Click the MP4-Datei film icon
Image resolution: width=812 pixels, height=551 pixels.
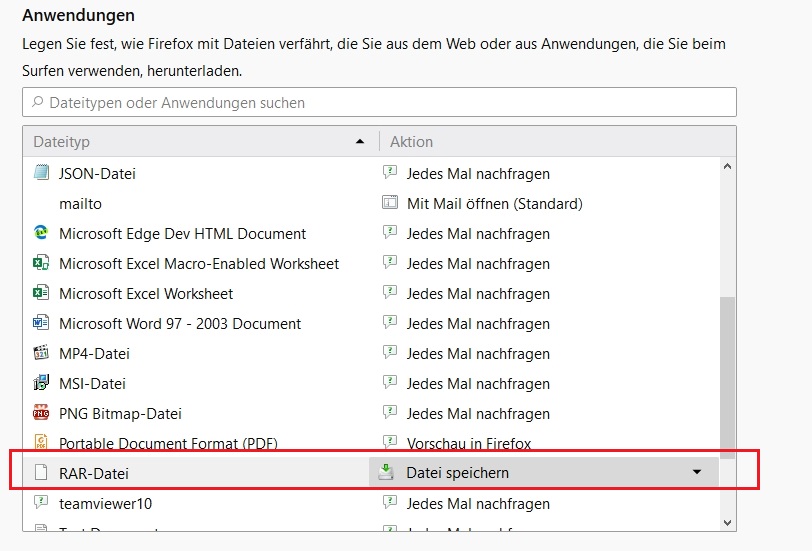click(x=41, y=353)
